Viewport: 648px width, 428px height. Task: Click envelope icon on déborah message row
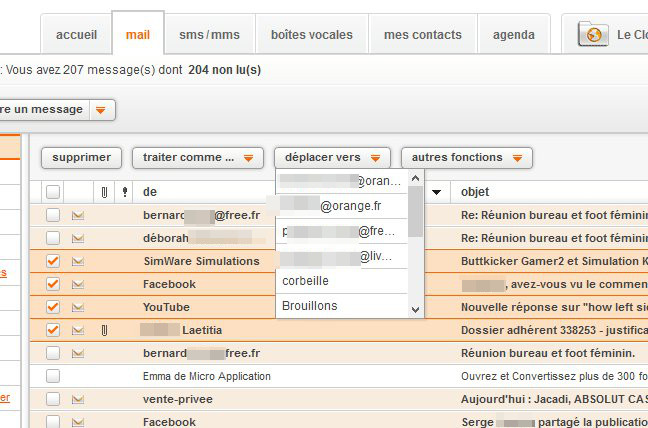click(77, 238)
